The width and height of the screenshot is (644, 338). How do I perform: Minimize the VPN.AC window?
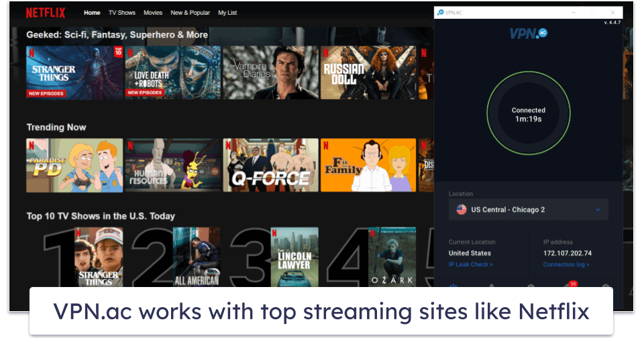coord(574,12)
